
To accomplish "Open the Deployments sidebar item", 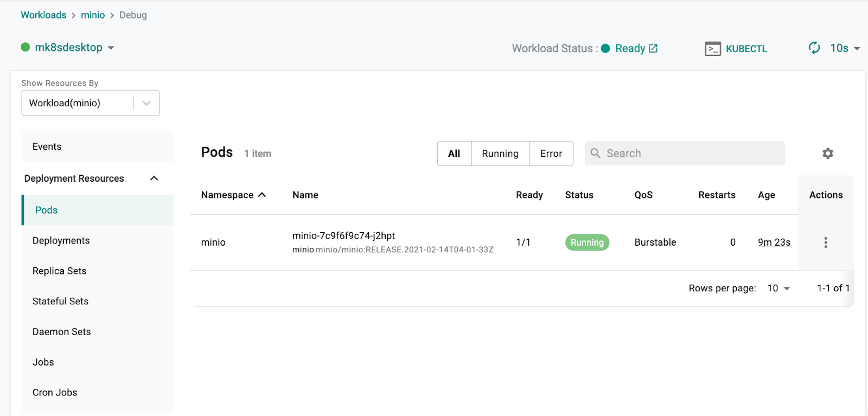I will tap(61, 240).
